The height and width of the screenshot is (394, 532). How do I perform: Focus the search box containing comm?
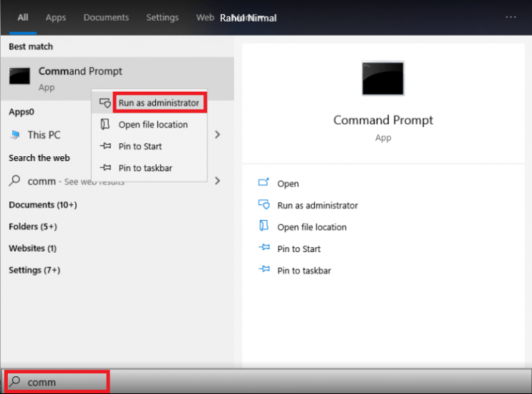point(57,381)
